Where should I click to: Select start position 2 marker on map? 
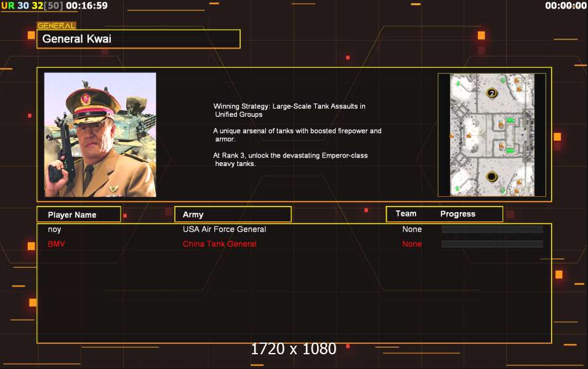coord(491,93)
